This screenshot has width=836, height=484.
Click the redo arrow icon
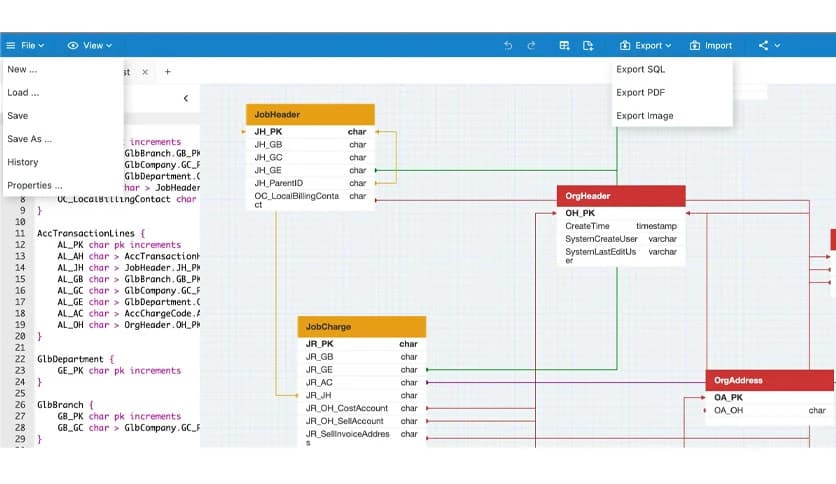point(531,46)
